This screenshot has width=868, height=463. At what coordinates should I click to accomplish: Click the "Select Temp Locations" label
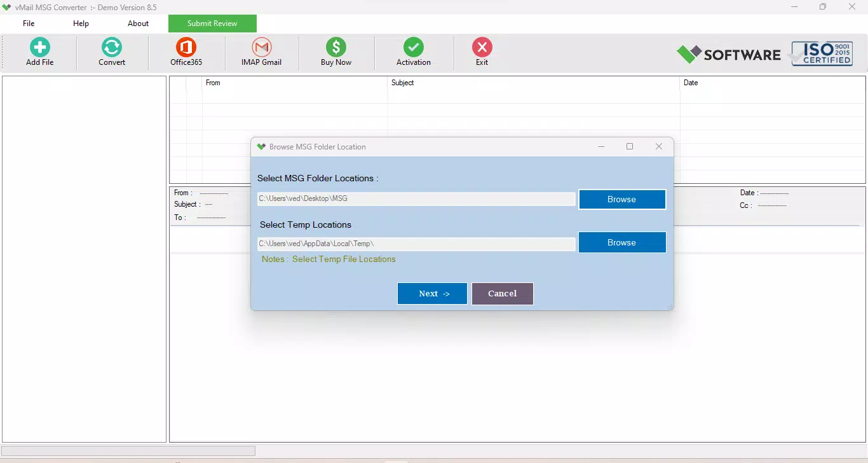306,225
